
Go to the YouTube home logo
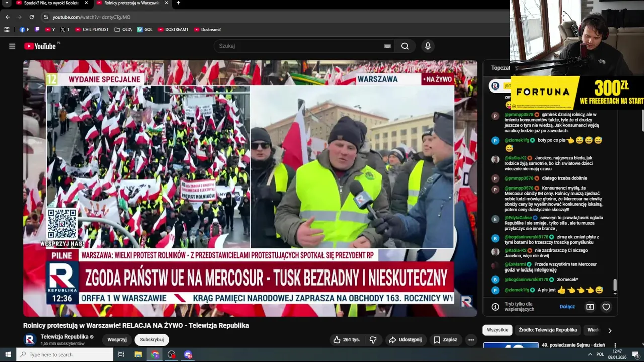click(x=40, y=46)
